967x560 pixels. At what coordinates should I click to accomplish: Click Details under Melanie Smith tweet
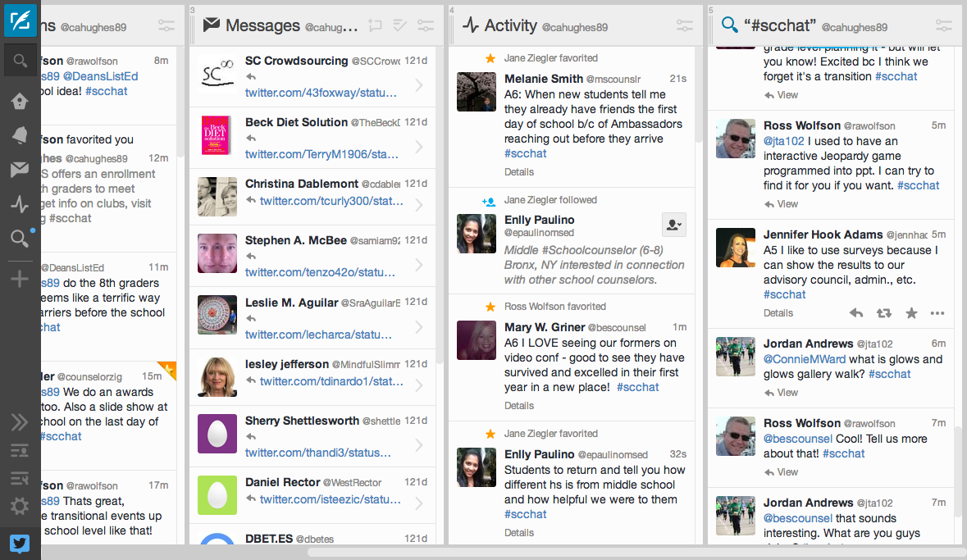[x=518, y=172]
